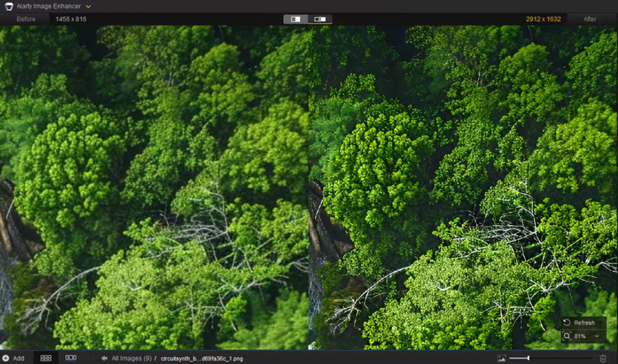618x364 pixels.
Task: Click the Aiarty Image Enhancer logo icon
Action: (9, 6)
